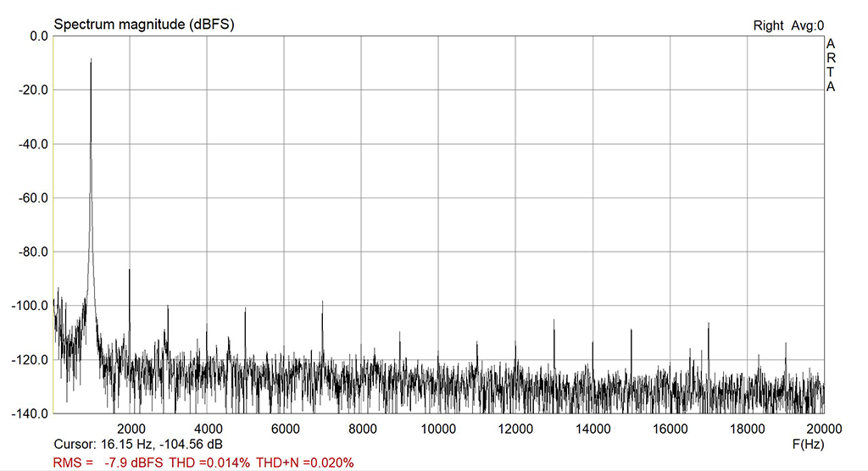Click the vertical 'ARTA' label
868x471 pixels.
tap(831, 65)
